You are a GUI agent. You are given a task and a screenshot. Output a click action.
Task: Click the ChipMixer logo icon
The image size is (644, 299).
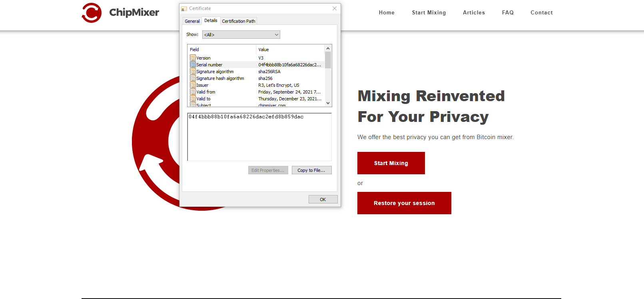coord(92,13)
